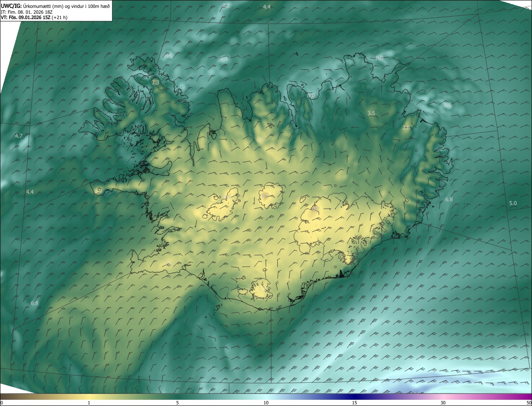
Task: Click the value label "3.5" in the northeast
Action: [371, 113]
